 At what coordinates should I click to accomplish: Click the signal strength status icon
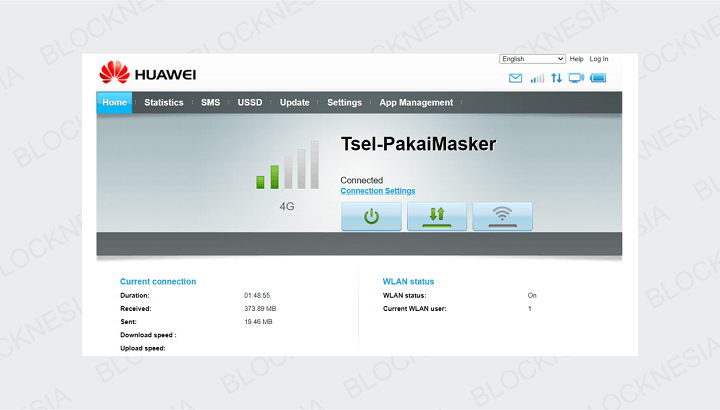537,78
